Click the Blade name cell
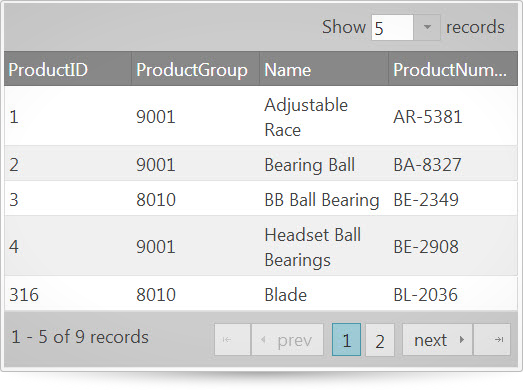This screenshot has width=523, height=390. coord(324,294)
